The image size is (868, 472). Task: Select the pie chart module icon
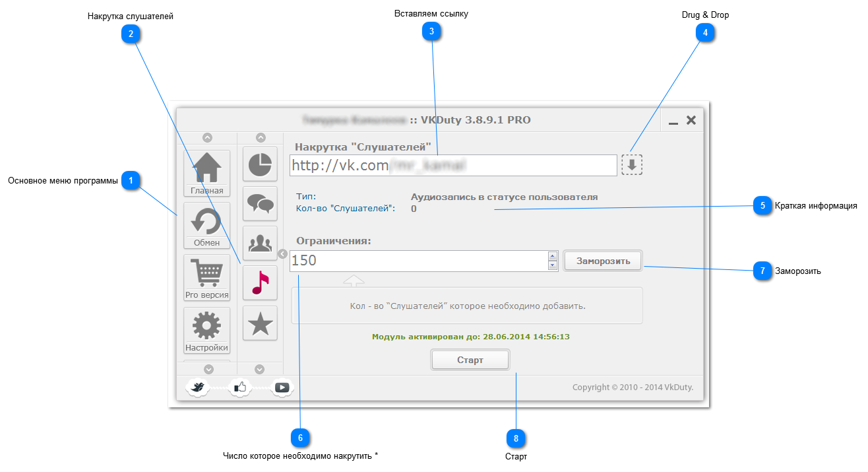pos(260,164)
